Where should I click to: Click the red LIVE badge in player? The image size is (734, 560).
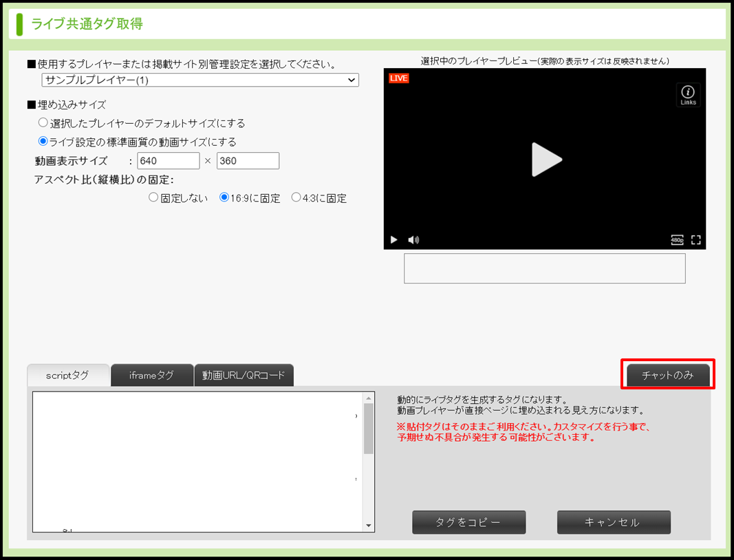pyautogui.click(x=399, y=78)
